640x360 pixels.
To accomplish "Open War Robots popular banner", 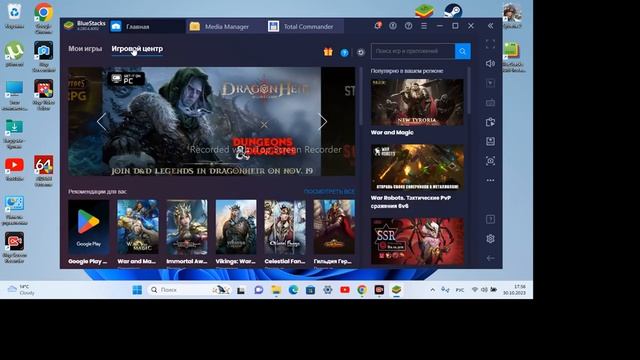I will (417, 167).
